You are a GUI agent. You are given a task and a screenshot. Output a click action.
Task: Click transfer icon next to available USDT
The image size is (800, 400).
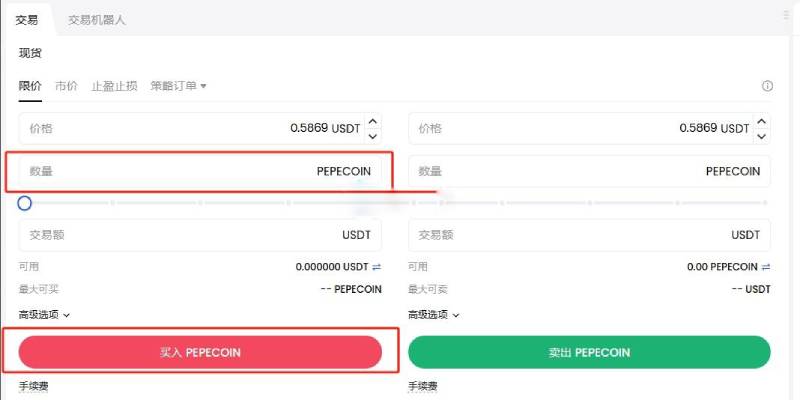(377, 267)
